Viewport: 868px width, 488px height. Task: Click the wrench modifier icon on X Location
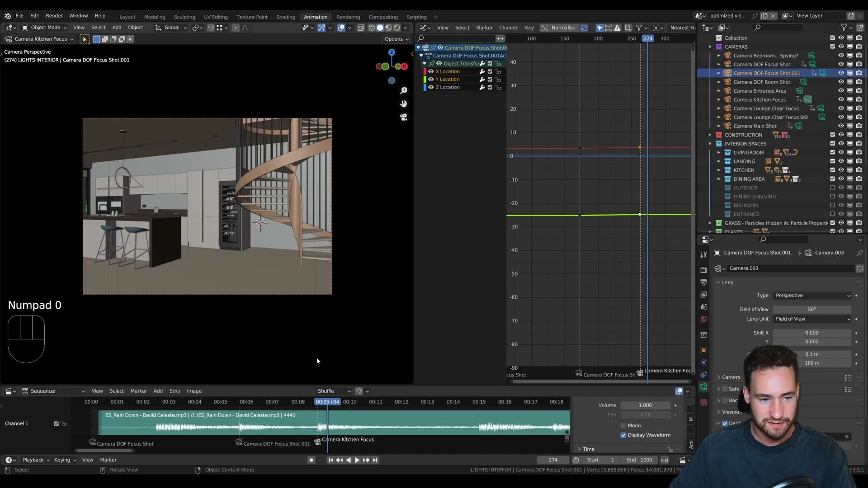pos(482,71)
